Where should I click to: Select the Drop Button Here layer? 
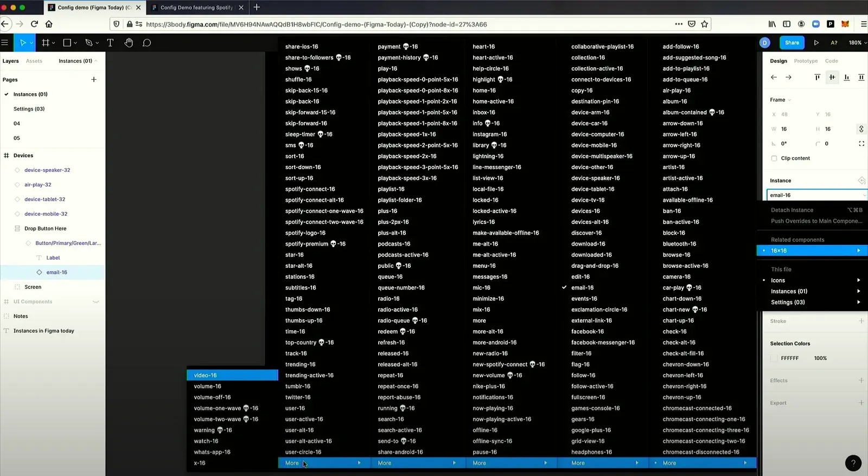[45, 229]
